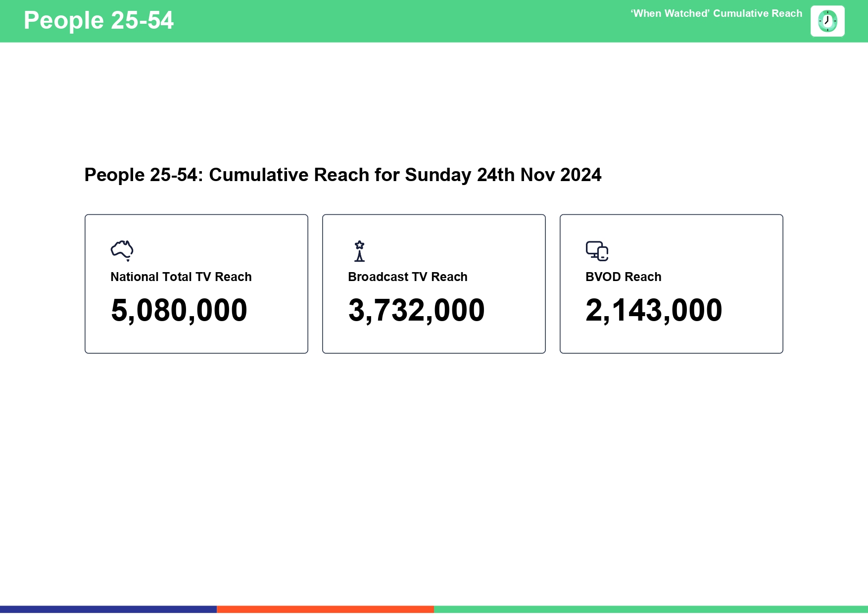Toggle the National Total TV Reach card
The height and width of the screenshot is (614, 868).
[x=196, y=283]
